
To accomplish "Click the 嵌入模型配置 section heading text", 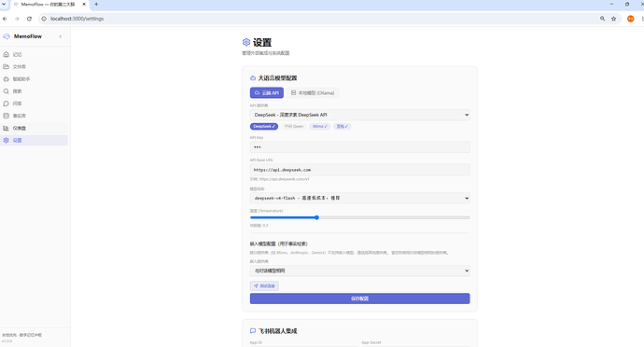I will pyautogui.click(x=279, y=244).
